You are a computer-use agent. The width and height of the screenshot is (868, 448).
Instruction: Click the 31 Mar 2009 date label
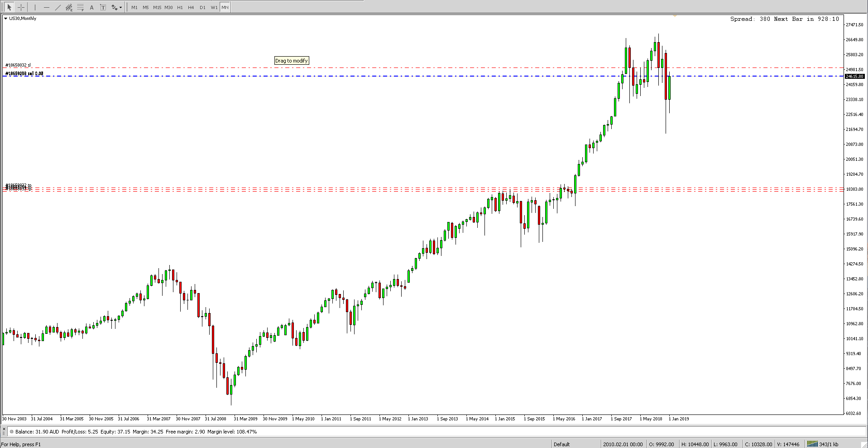(x=246, y=419)
